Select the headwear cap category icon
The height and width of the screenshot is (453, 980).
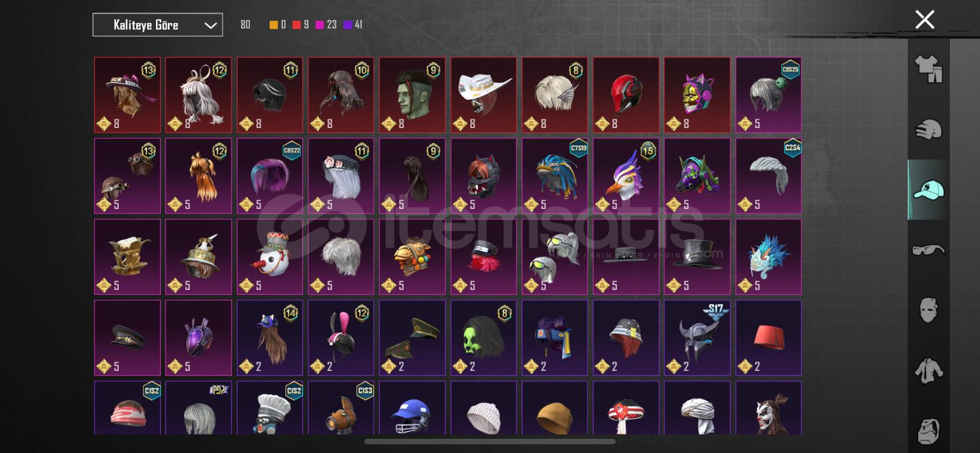coord(929,190)
